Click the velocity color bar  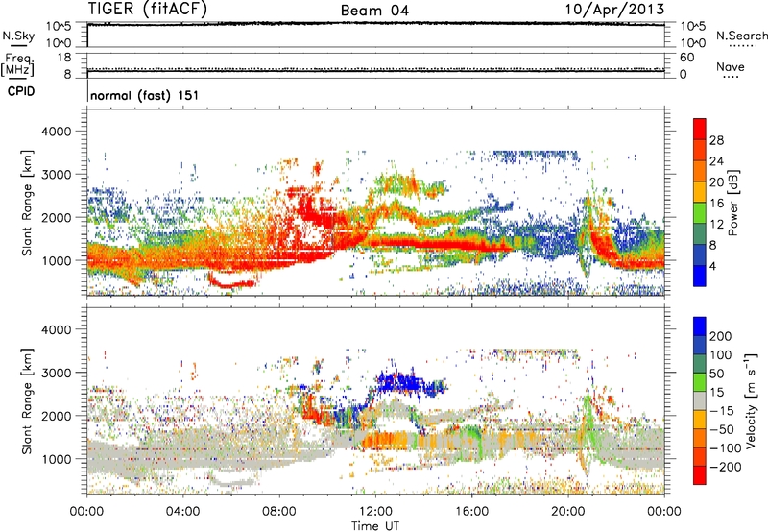[700, 400]
